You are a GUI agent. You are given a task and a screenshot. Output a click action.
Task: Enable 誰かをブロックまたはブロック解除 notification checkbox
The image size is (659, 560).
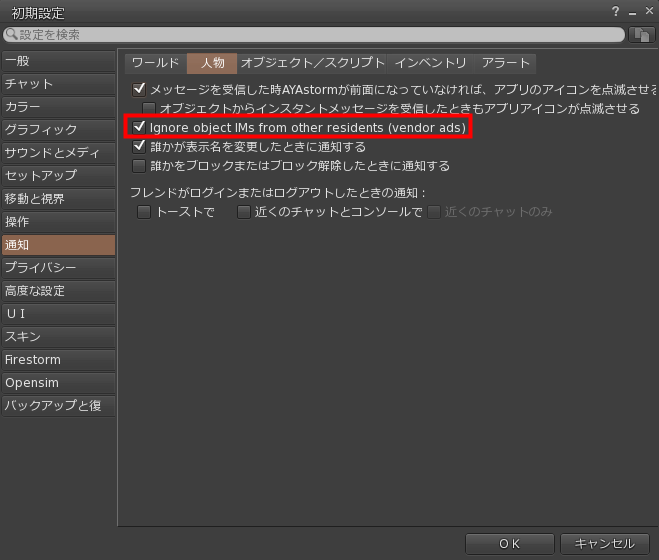(x=139, y=166)
